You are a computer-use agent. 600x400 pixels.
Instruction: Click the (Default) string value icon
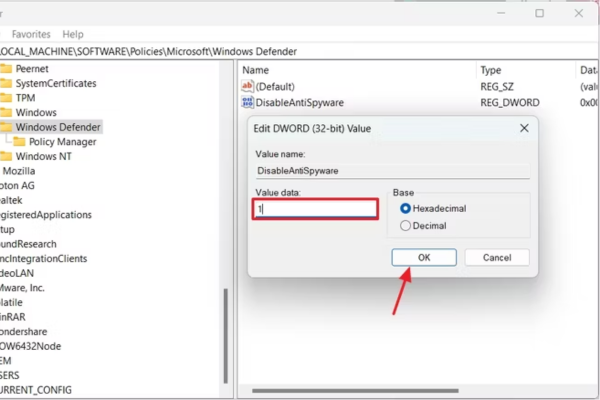coord(247,87)
